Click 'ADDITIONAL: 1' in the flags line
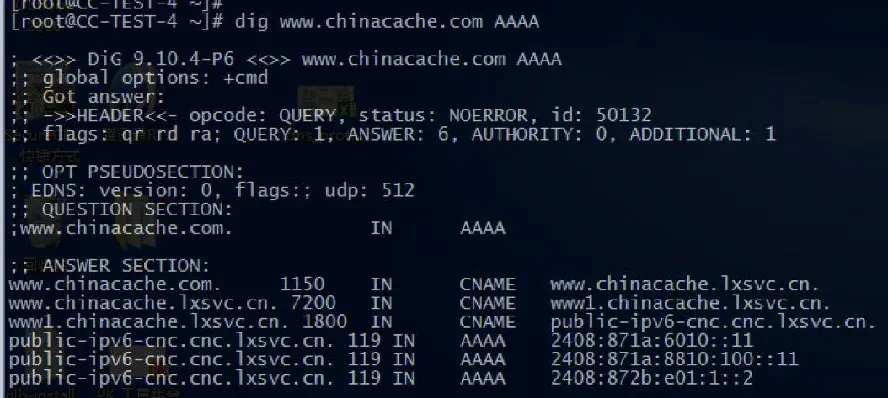Image resolution: width=888 pixels, height=398 pixels. [702, 134]
